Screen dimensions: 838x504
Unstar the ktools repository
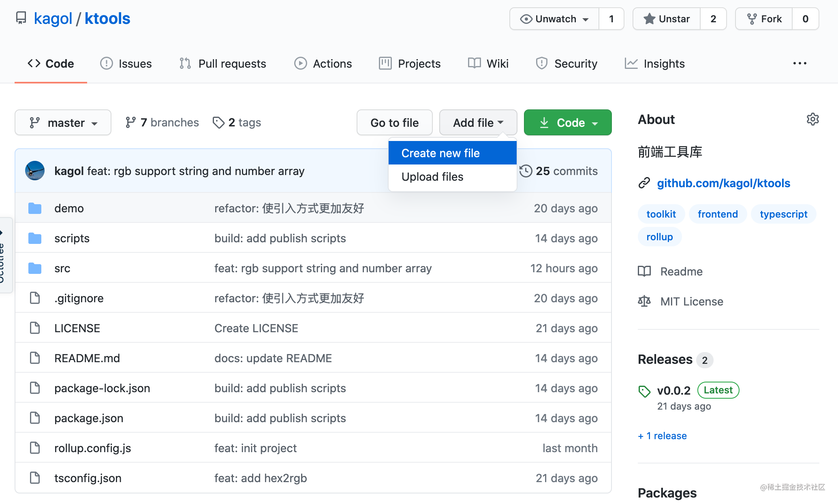tap(667, 19)
